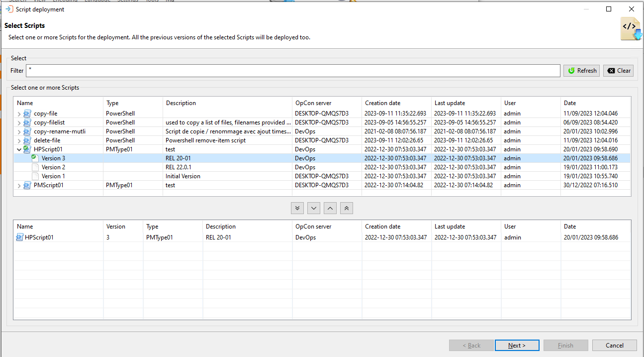644x357 pixels.
Task: Select the delete-file script row
Action: tap(322, 140)
